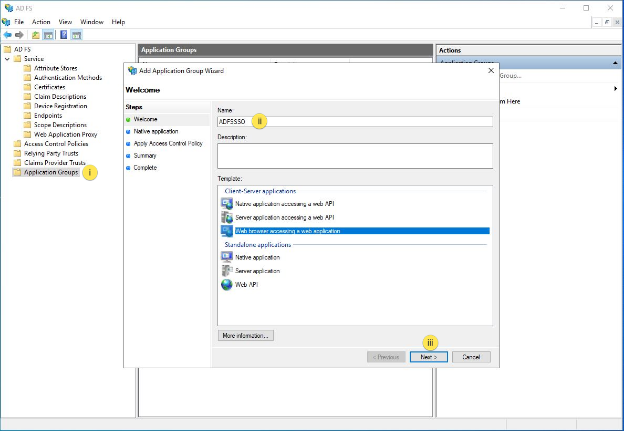This screenshot has height=432, width=624.
Task: Click the Forward arrow in the toolbar
Action: click(x=21, y=33)
